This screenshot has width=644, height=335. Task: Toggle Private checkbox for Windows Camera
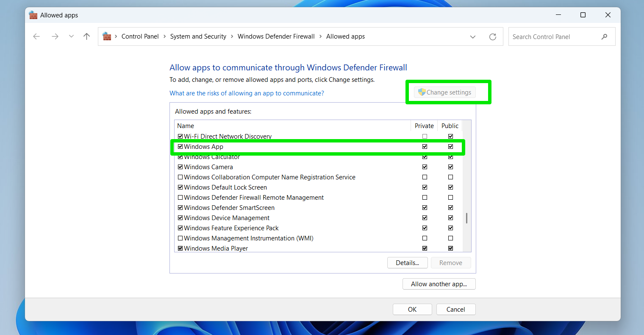click(425, 167)
